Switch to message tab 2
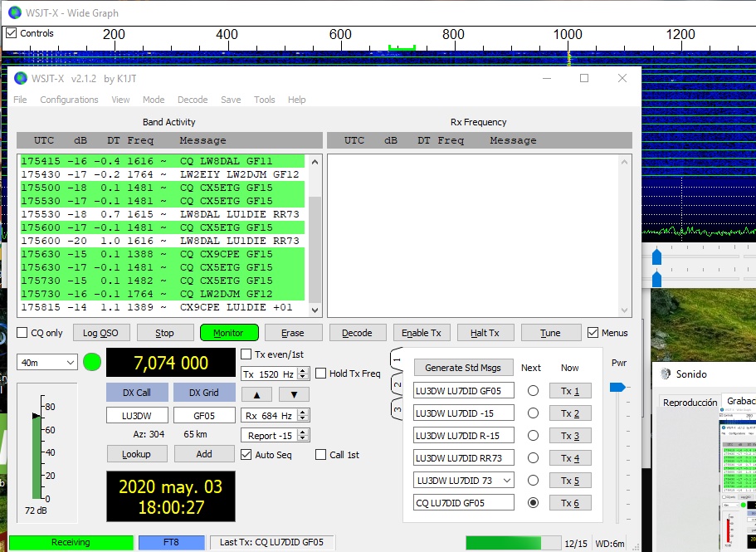The height and width of the screenshot is (552, 756). [397, 384]
